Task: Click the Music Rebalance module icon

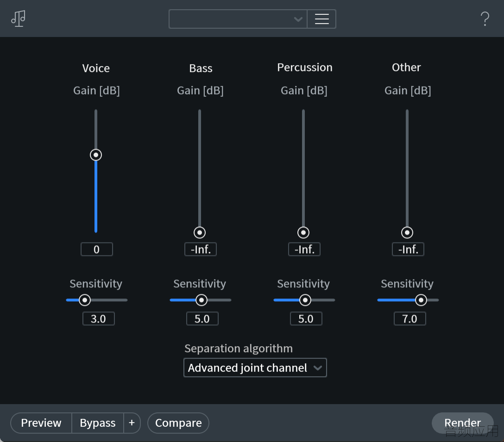Action: click(19, 19)
